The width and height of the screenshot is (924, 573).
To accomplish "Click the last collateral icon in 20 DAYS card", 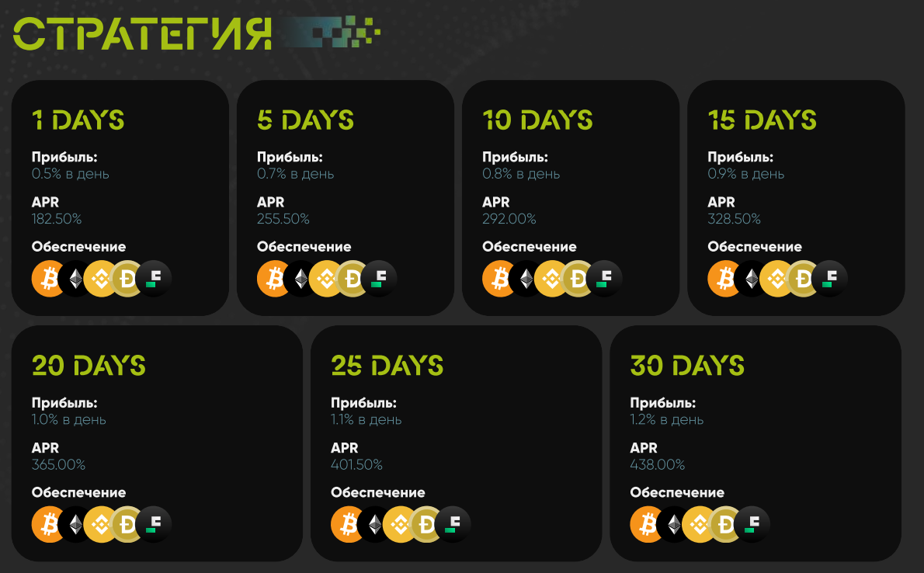I will tap(153, 524).
